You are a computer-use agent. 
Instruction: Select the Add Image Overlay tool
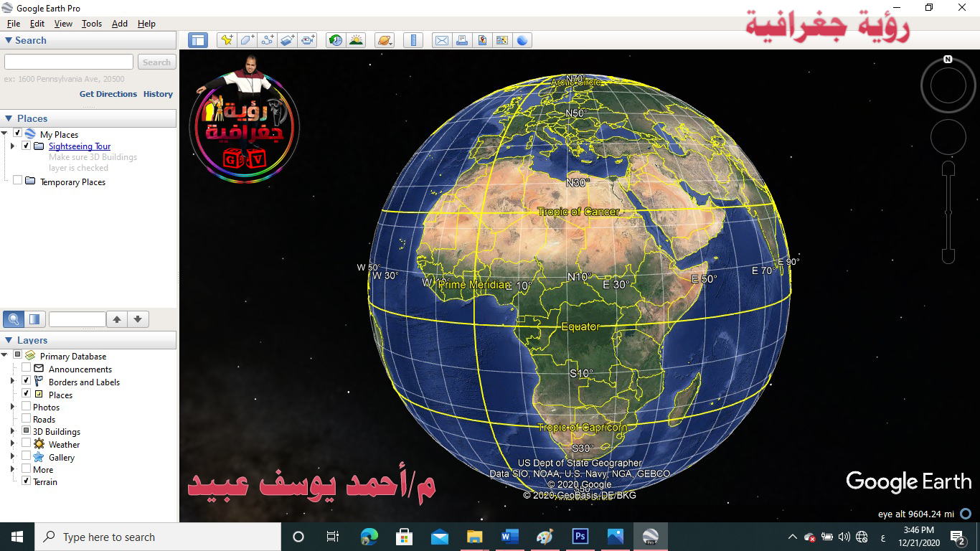point(288,40)
